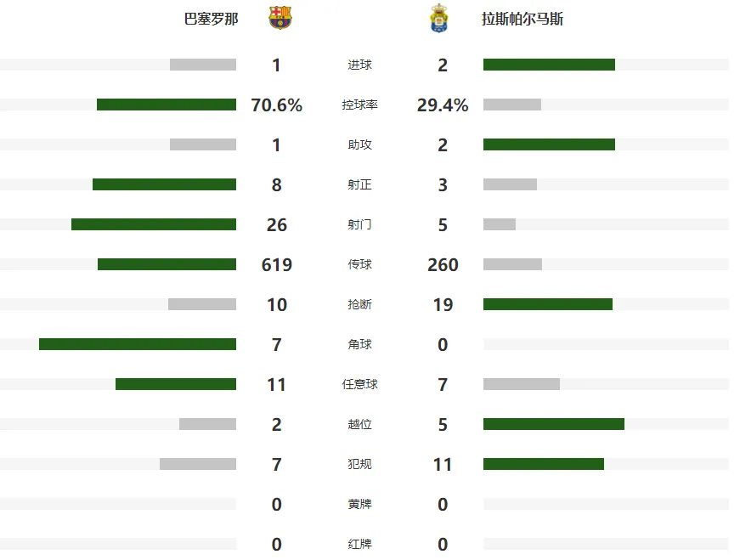Select the 传球 stat label
This screenshot has height=560, width=740.
click(x=359, y=264)
